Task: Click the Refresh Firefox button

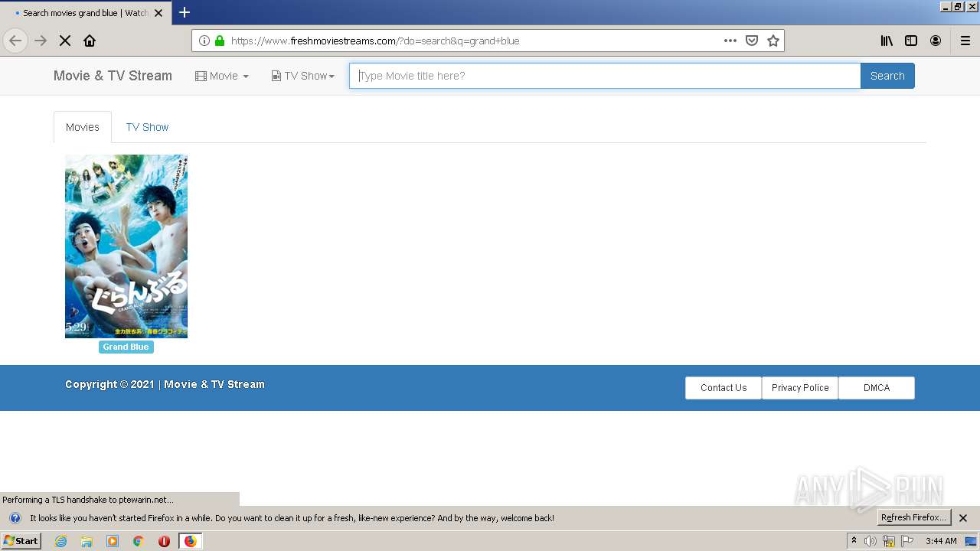Action: click(x=913, y=518)
